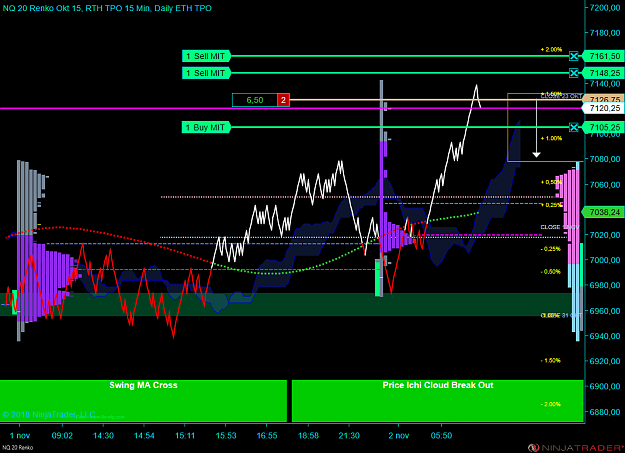Click the white 7120,25 price marker
Viewport: 625px width, 453px height.
click(x=603, y=108)
